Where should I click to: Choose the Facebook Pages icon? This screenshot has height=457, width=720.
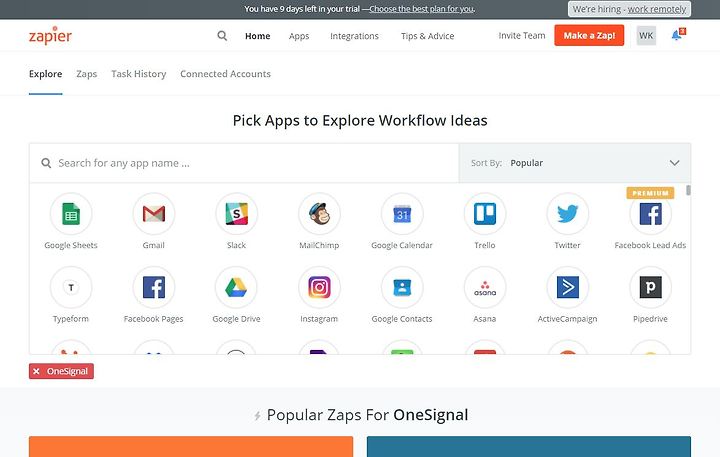pos(153,287)
